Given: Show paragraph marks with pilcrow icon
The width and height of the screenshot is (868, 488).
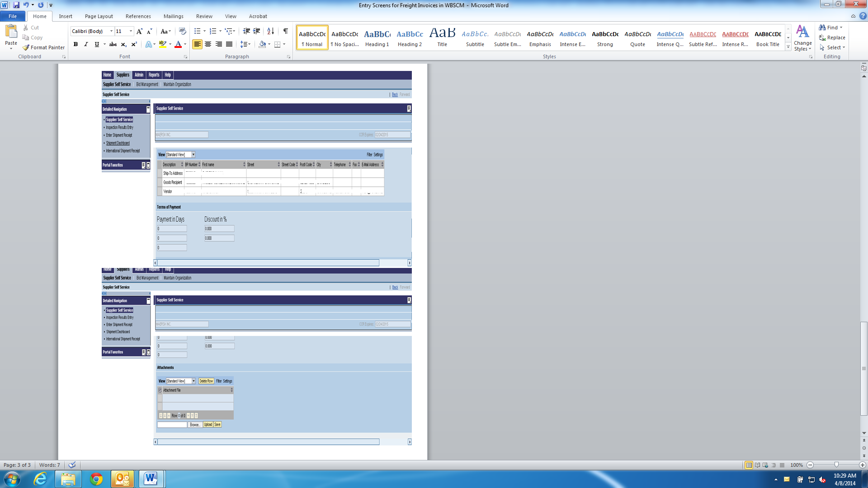Looking at the screenshot, I should pyautogui.click(x=285, y=31).
